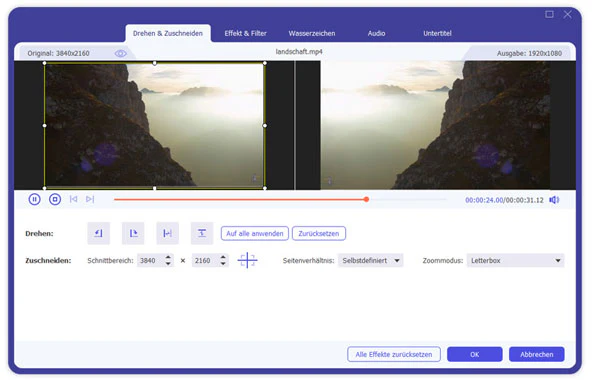The width and height of the screenshot is (600, 380).
Task: Click the right-middle crop handle
Action: tap(265, 126)
